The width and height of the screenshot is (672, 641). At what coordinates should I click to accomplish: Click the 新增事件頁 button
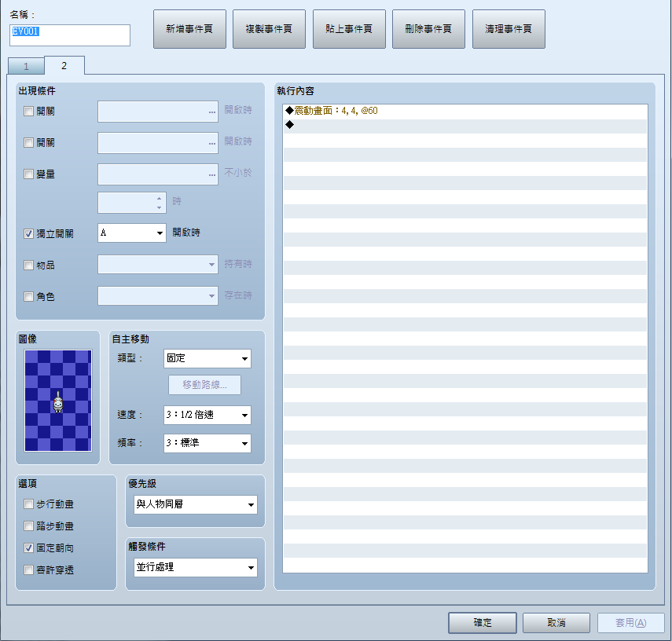tap(189, 29)
